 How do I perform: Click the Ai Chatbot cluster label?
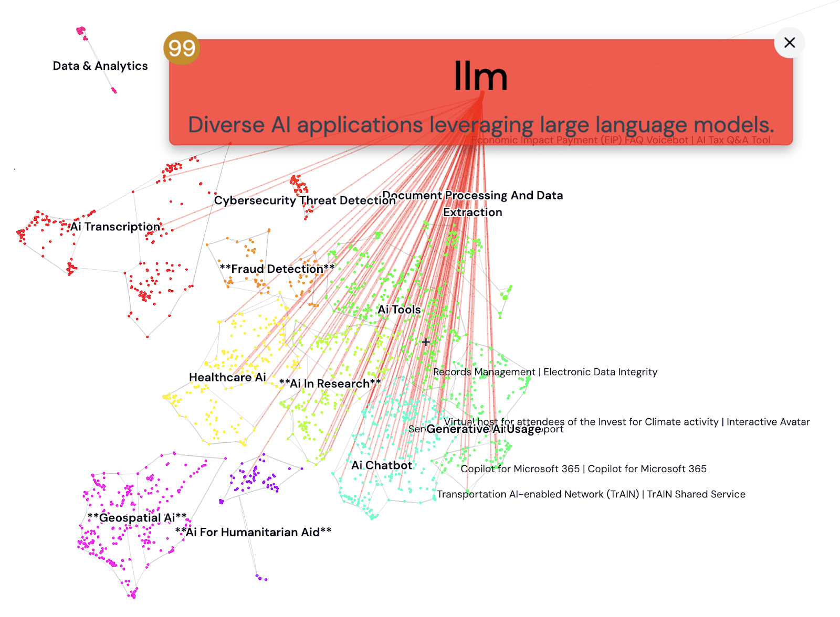[382, 465]
